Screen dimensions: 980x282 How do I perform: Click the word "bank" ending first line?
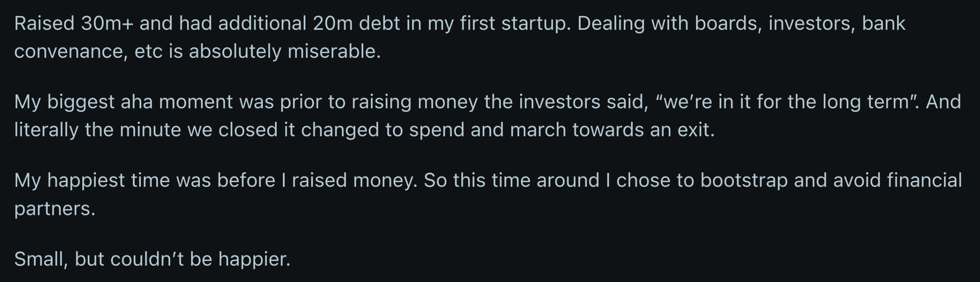point(884,24)
